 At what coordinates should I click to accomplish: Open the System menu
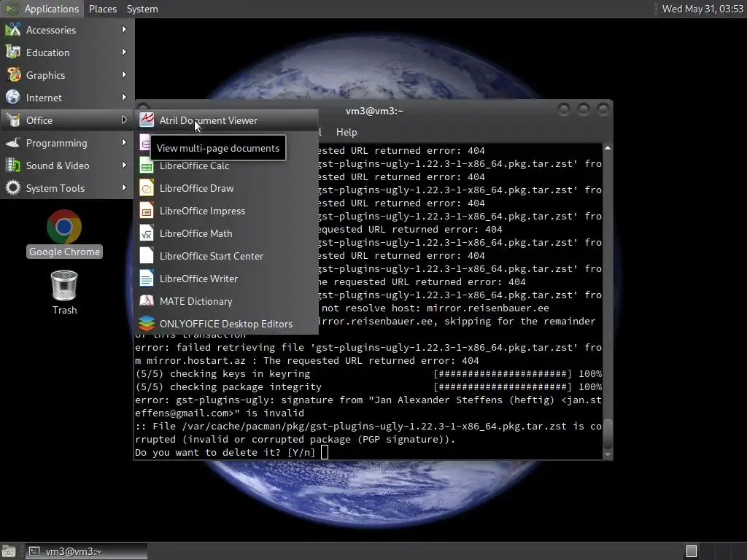point(142,9)
